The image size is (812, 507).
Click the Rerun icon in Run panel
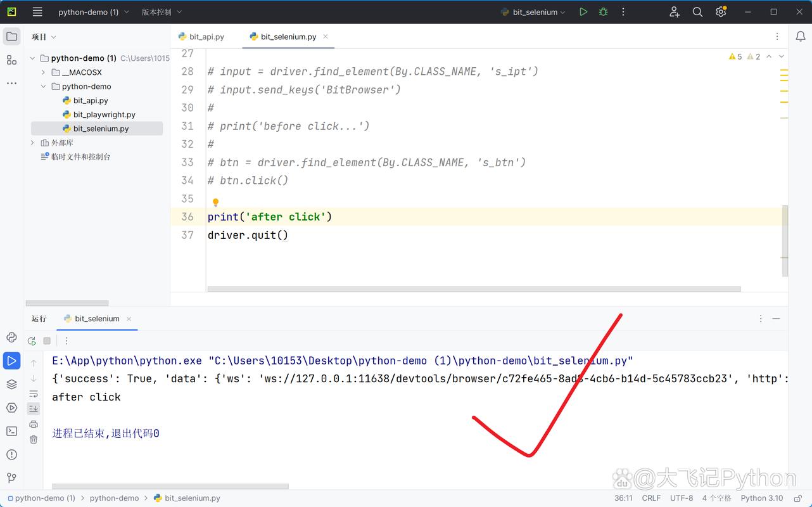pyautogui.click(x=32, y=341)
